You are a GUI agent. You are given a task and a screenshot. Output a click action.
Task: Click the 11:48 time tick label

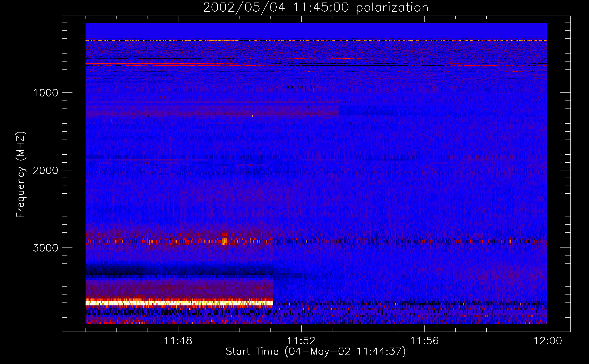pyautogui.click(x=178, y=341)
